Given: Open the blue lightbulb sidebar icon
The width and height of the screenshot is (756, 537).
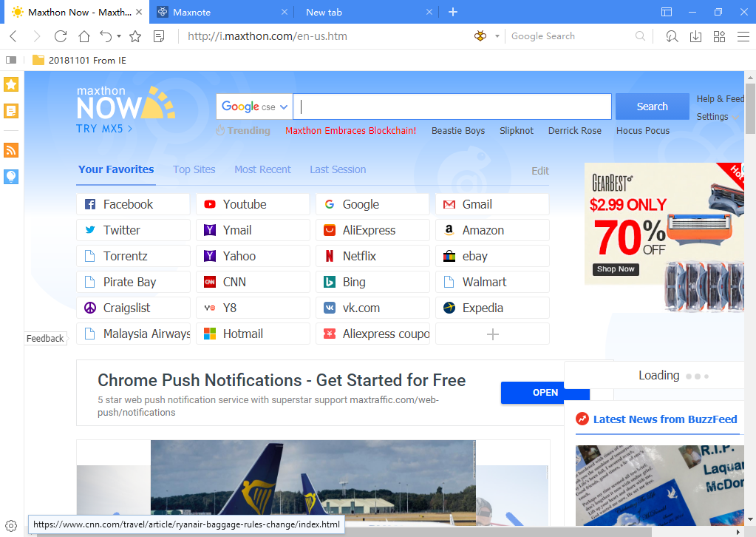Looking at the screenshot, I should [11, 177].
